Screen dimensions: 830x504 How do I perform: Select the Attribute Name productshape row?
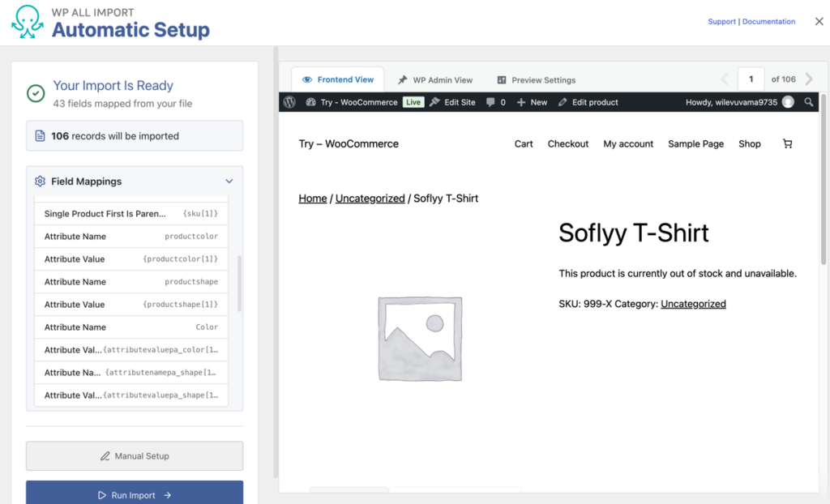click(x=131, y=282)
